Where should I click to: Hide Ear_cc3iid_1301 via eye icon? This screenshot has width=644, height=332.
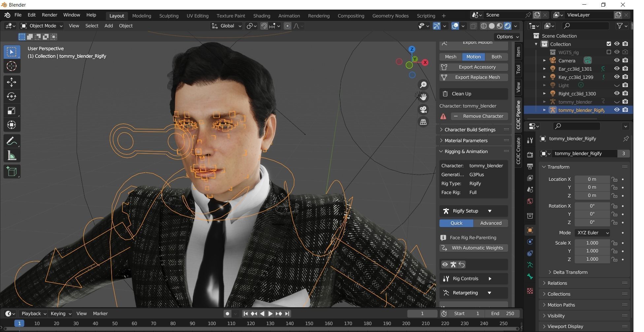coord(617,69)
